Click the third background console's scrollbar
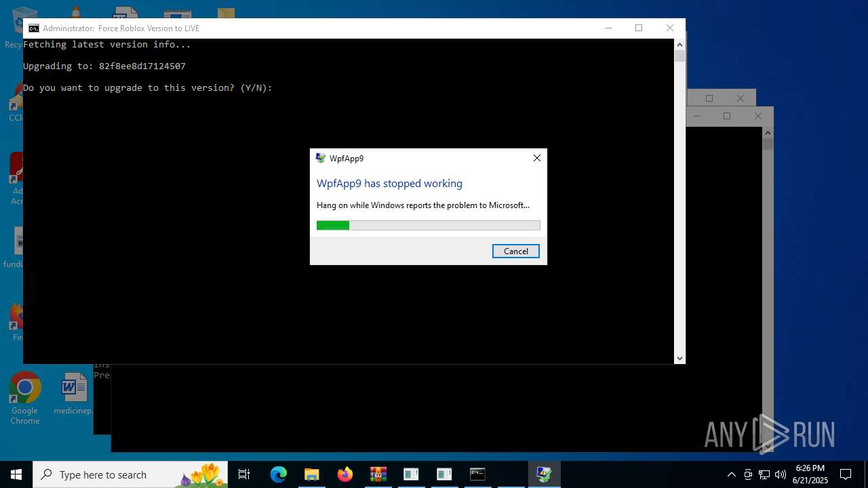Screen dimensions: 868x488 (768, 290)
